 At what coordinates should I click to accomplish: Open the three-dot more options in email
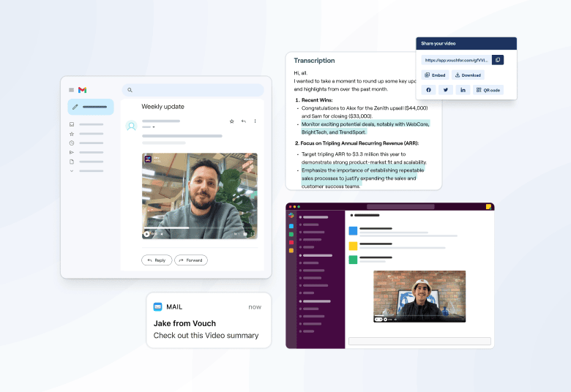[255, 121]
